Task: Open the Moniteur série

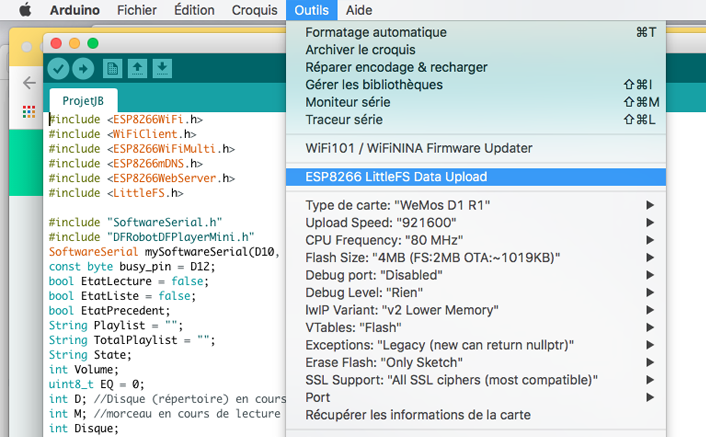Action: pyautogui.click(x=476, y=102)
